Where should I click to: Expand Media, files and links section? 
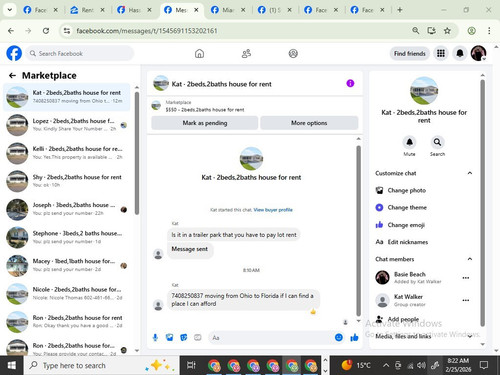click(470, 336)
